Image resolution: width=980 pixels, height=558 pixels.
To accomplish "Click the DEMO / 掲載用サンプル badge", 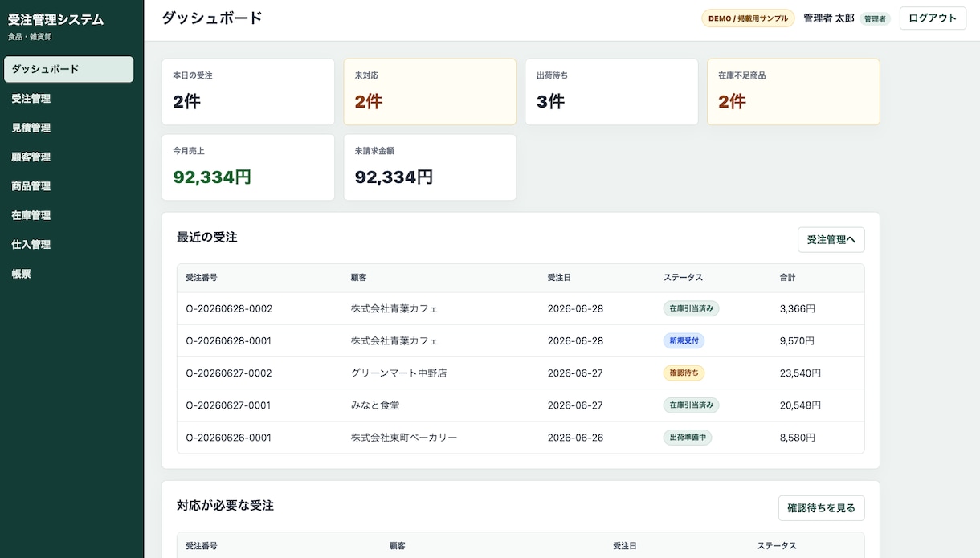I will 748,18.
